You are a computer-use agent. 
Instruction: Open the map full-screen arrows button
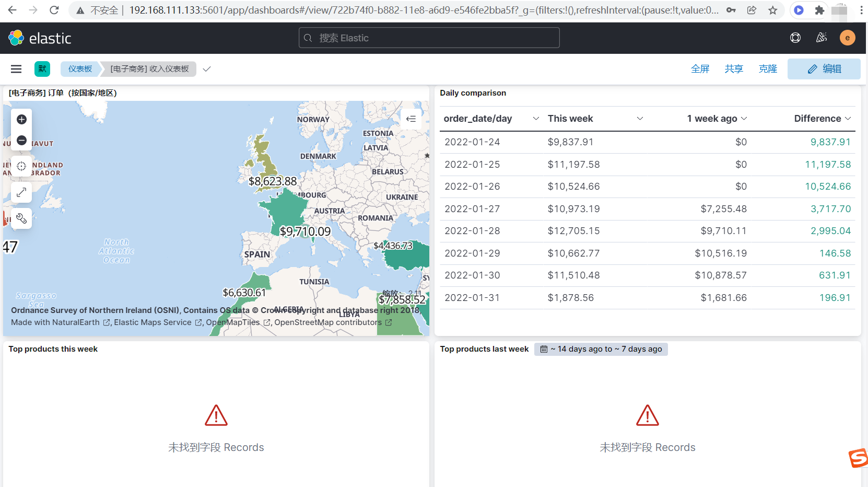[21, 192]
